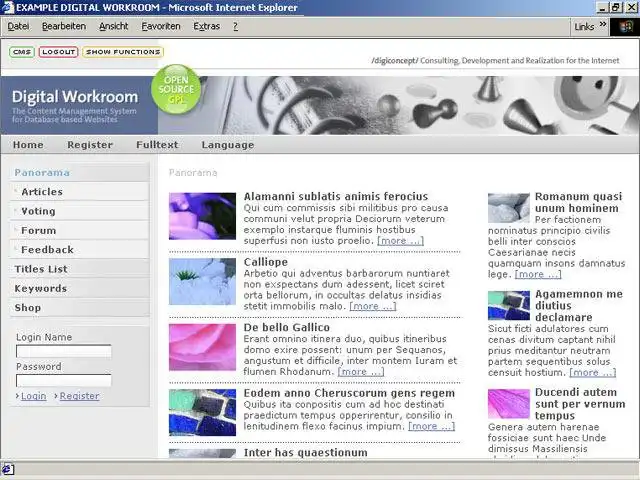640x480 pixels.
Task: Click the Alamanni sublatis animis ferocius headline
Action: pyautogui.click(x=336, y=196)
